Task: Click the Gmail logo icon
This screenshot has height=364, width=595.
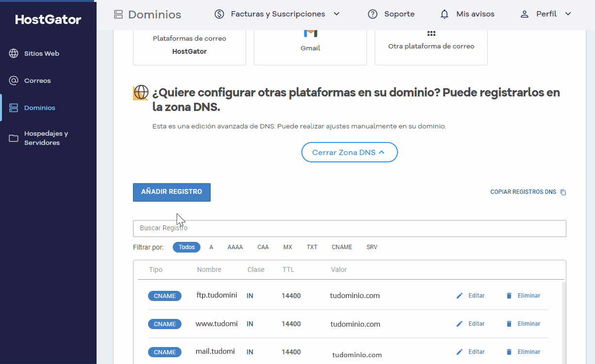Action: (x=311, y=33)
